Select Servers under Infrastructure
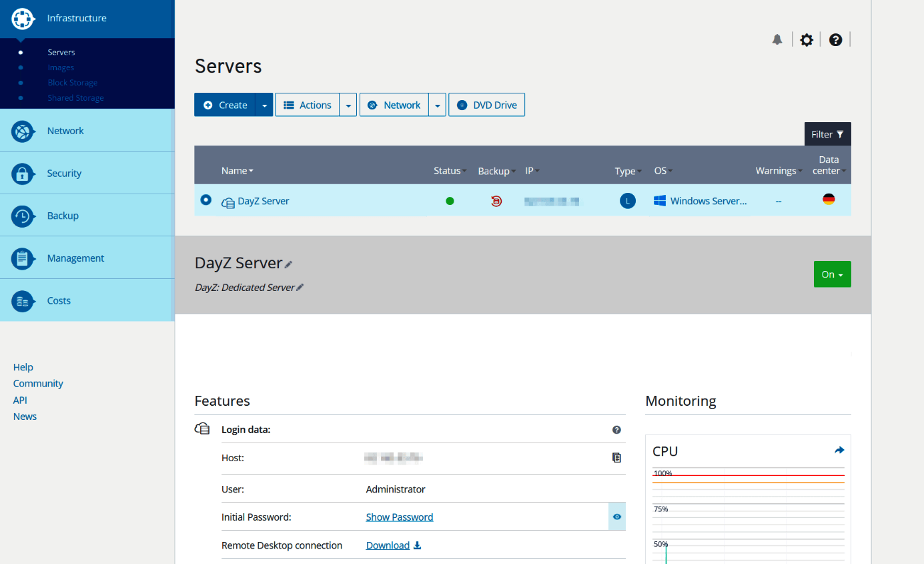Viewport: 924px width, 564px height. coord(61,51)
